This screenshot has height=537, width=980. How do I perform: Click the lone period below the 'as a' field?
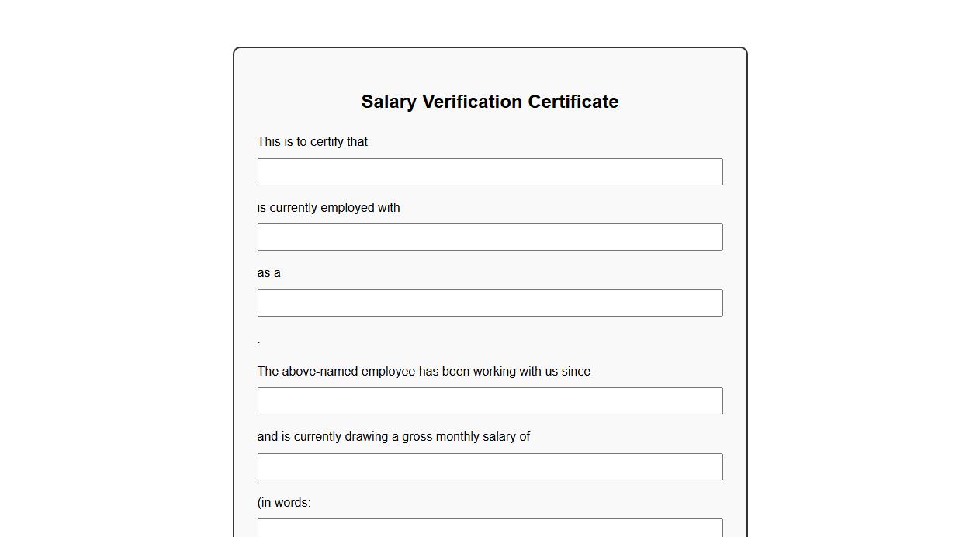point(258,341)
